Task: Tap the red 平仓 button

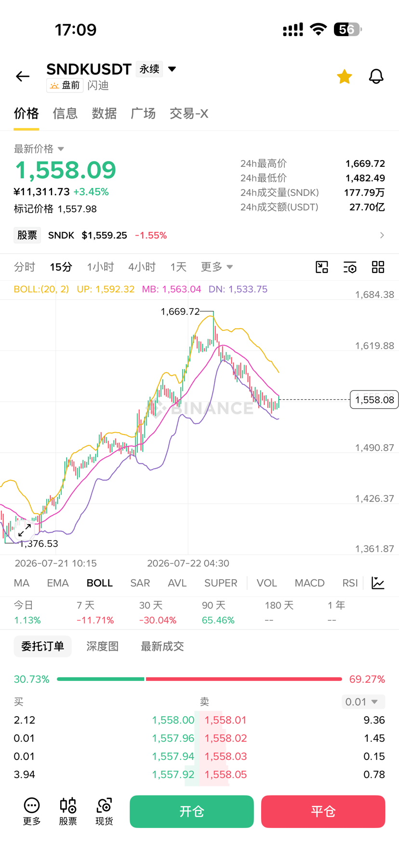Action: tap(323, 812)
